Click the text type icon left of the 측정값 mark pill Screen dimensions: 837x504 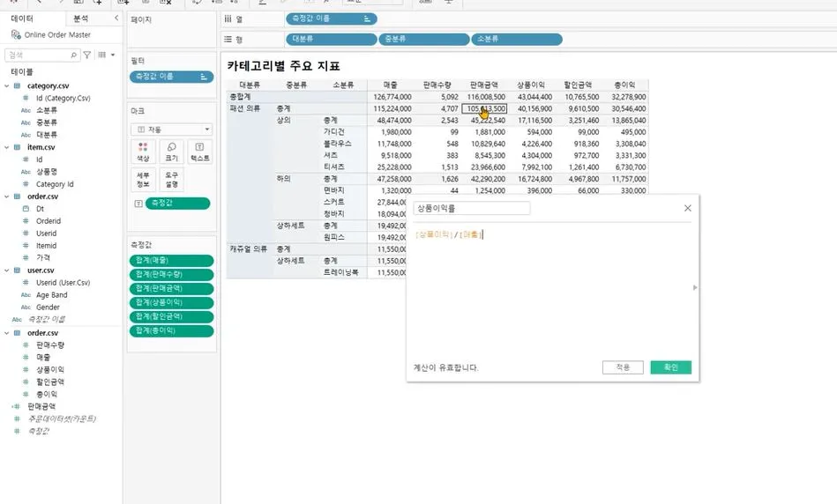point(138,204)
